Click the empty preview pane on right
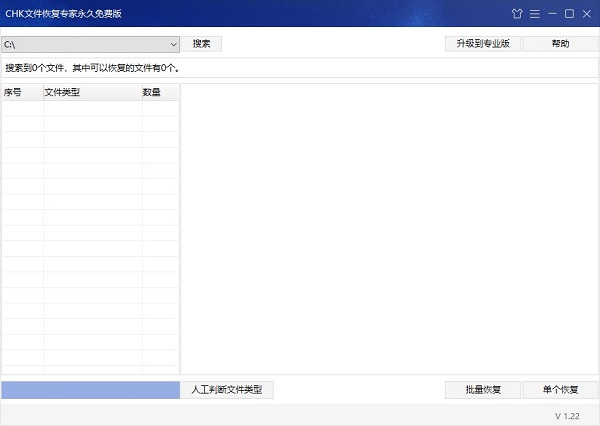Screen dimensions: 600x426 (389, 229)
